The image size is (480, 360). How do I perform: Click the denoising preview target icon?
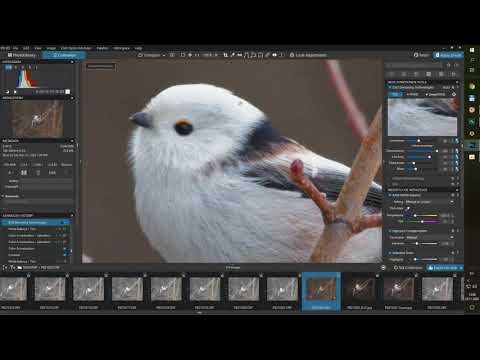(454, 95)
